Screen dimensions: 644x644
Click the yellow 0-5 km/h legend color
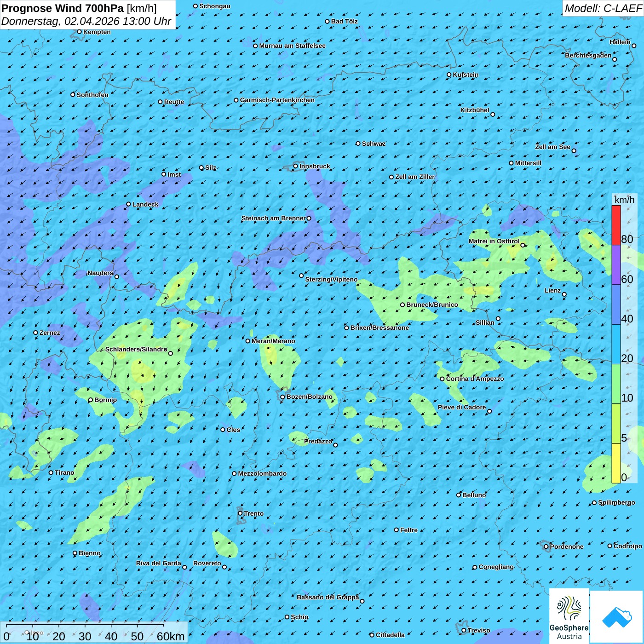click(x=616, y=463)
